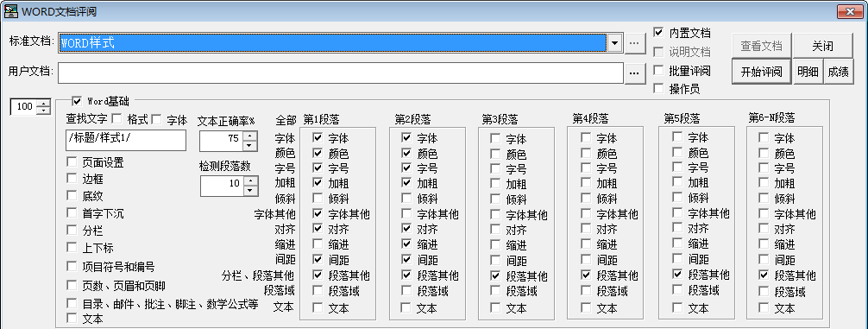Check the 页面设置 option
This screenshot has height=329, width=868.
(72, 161)
